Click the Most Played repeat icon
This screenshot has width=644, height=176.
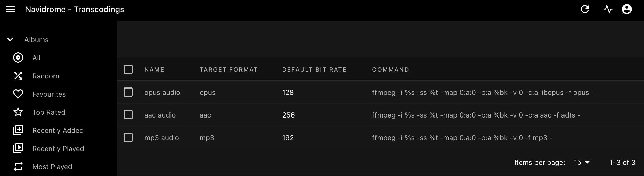point(18,167)
